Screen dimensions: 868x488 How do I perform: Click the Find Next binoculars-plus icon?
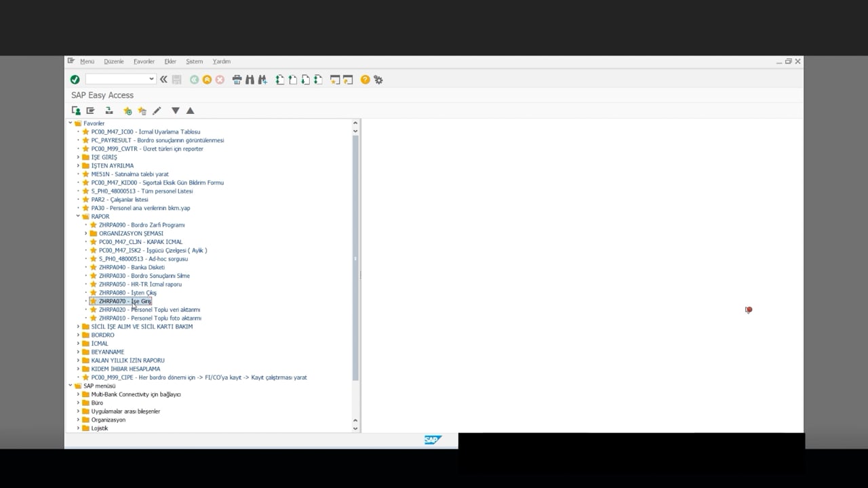click(262, 79)
